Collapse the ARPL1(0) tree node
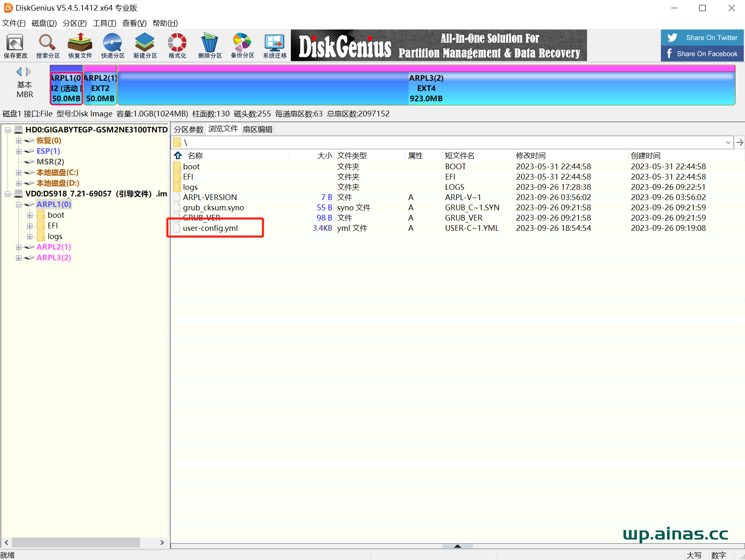Screen dimensions: 745x560 [18, 205]
